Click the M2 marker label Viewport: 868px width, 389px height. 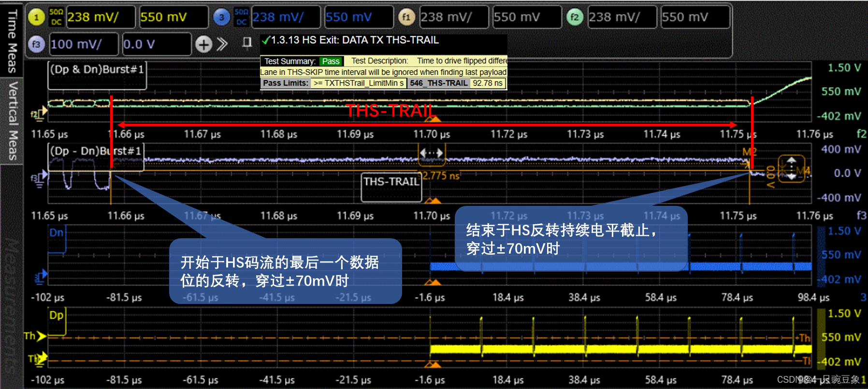tap(749, 152)
